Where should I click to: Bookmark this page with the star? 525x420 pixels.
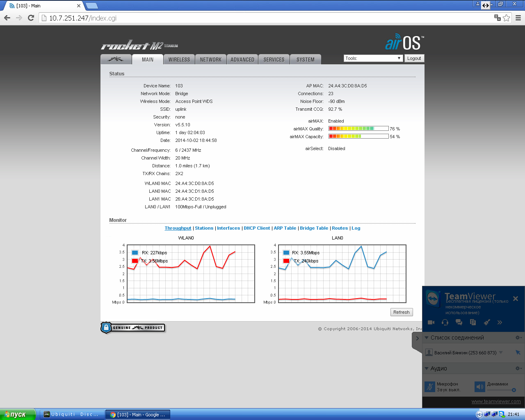tap(507, 18)
